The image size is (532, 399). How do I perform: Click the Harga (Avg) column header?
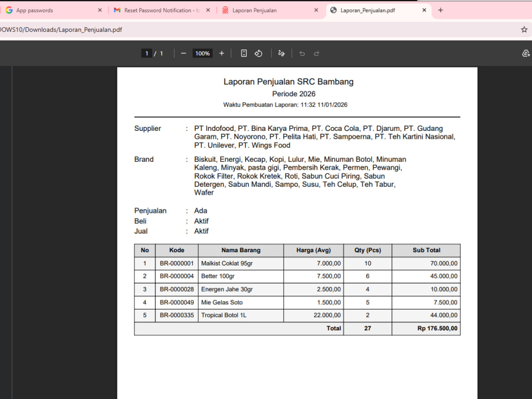[313, 251]
